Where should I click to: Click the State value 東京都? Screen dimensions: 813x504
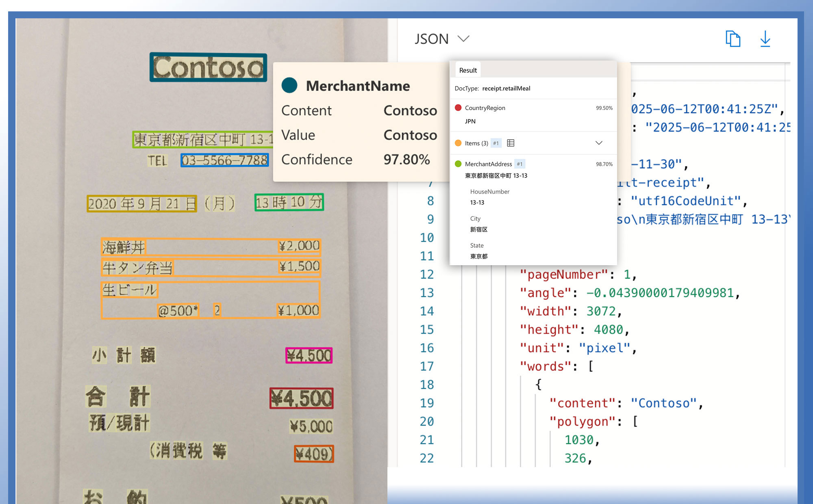(479, 256)
